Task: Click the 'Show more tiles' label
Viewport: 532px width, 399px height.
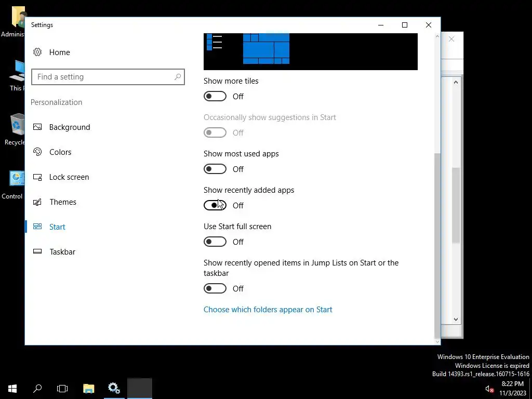Action: pyautogui.click(x=231, y=81)
